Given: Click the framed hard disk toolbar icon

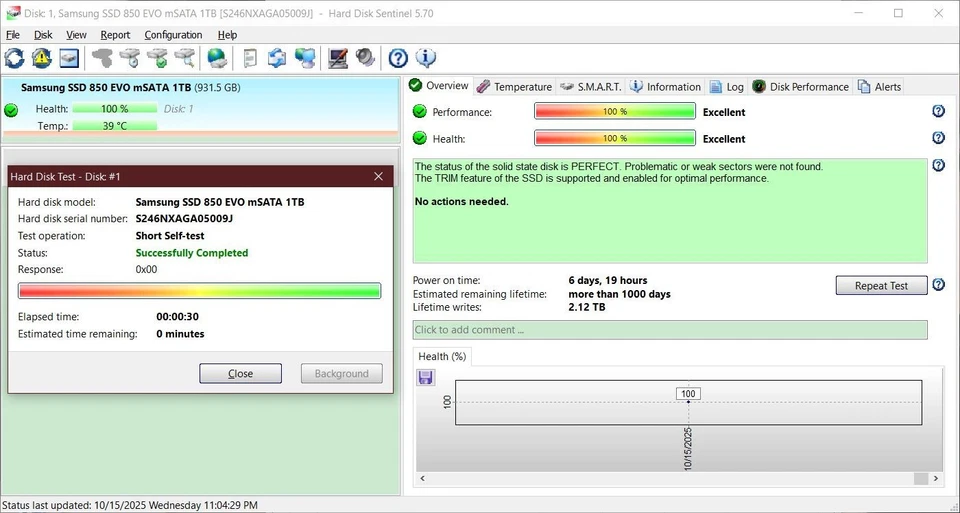Looking at the screenshot, I should coord(69,58).
